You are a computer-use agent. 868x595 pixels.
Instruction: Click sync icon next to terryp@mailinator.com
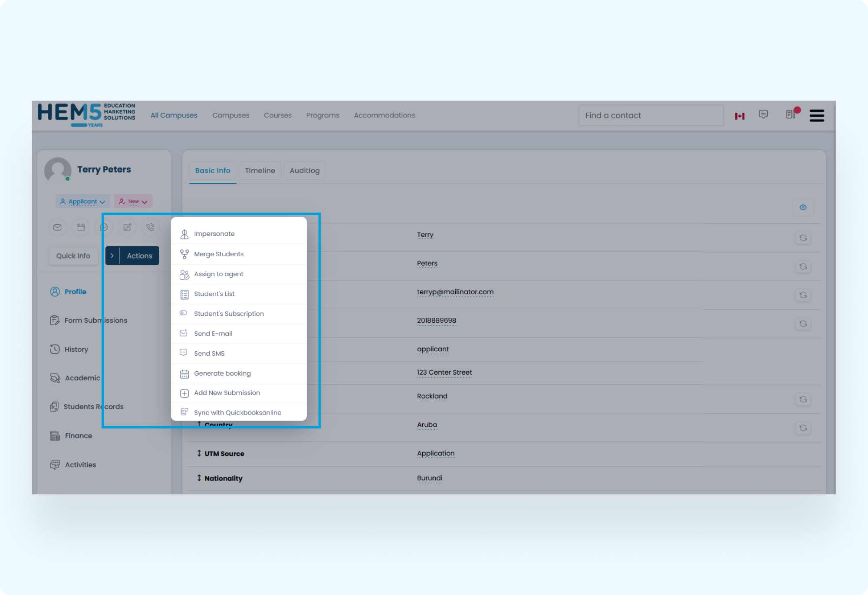coord(803,295)
